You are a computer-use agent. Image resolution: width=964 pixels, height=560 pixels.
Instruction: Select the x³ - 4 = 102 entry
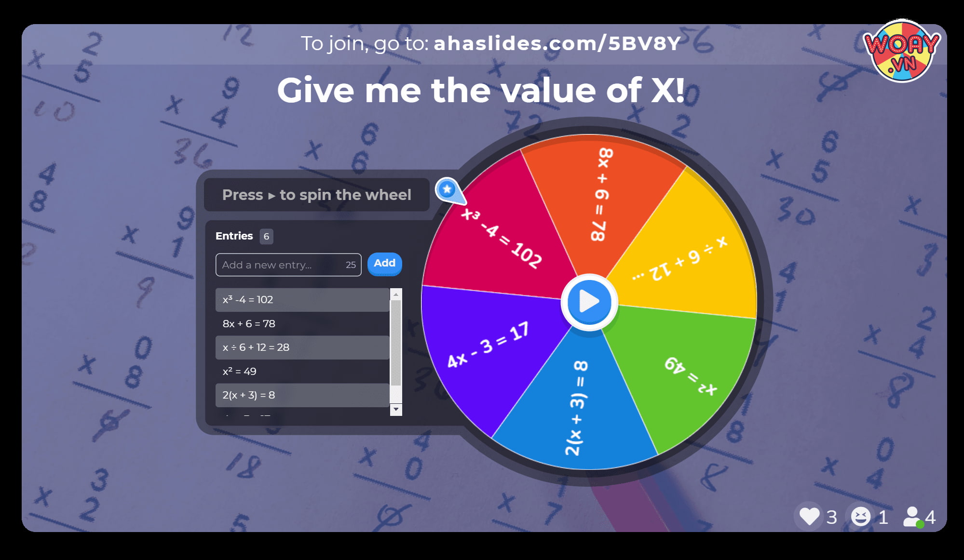pos(302,300)
